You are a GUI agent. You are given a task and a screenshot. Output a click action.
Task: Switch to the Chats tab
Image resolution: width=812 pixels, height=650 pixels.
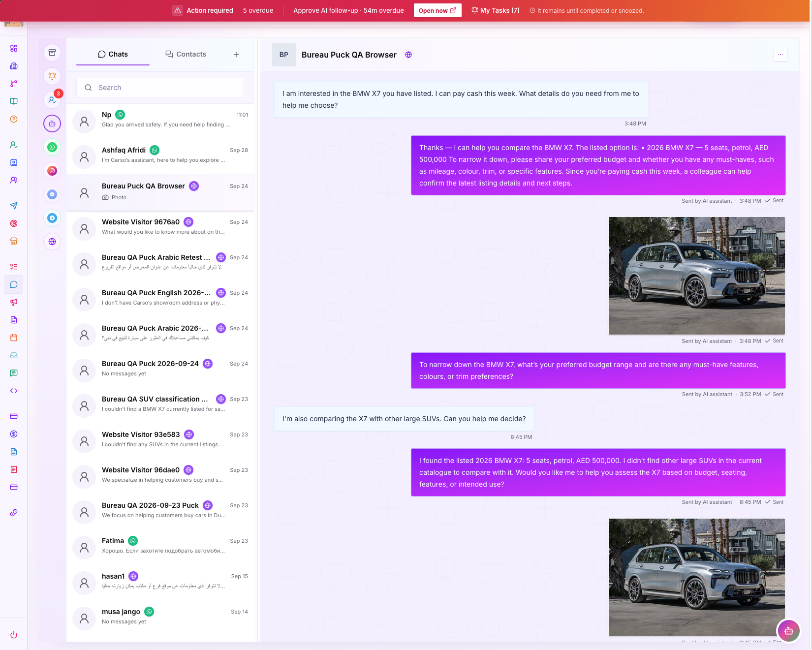(x=113, y=54)
